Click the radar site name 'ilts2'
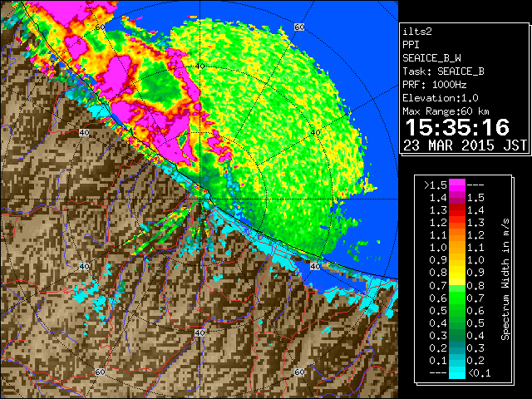Viewport: 532px width, 399px height. point(417,32)
